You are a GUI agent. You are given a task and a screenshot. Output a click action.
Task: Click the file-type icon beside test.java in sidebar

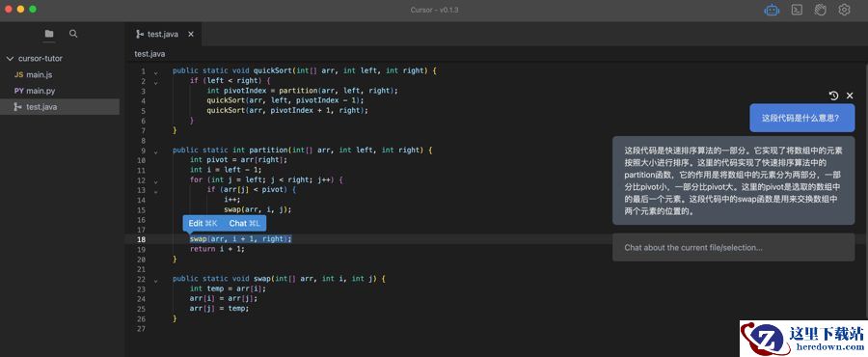[18, 107]
